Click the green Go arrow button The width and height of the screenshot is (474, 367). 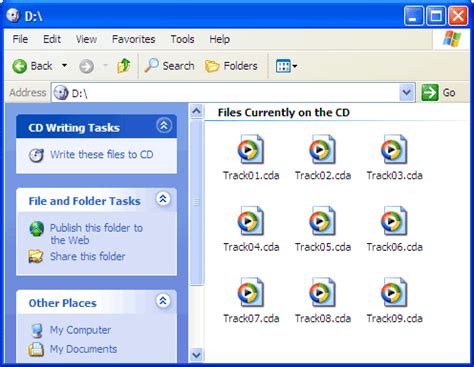(x=430, y=92)
